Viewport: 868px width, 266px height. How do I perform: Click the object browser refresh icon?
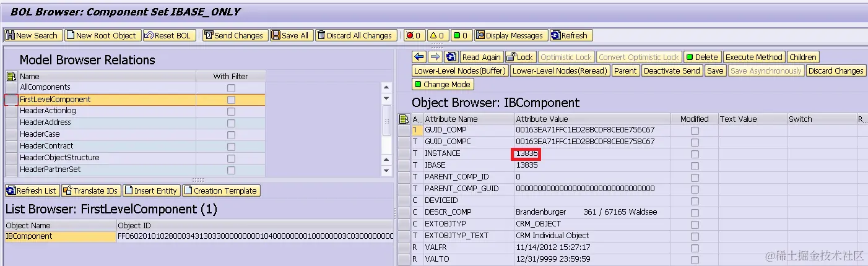451,57
